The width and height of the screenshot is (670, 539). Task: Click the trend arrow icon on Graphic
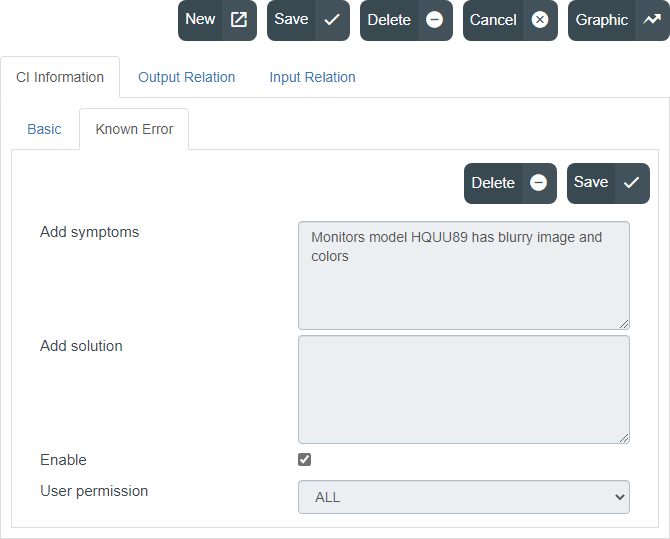652,20
